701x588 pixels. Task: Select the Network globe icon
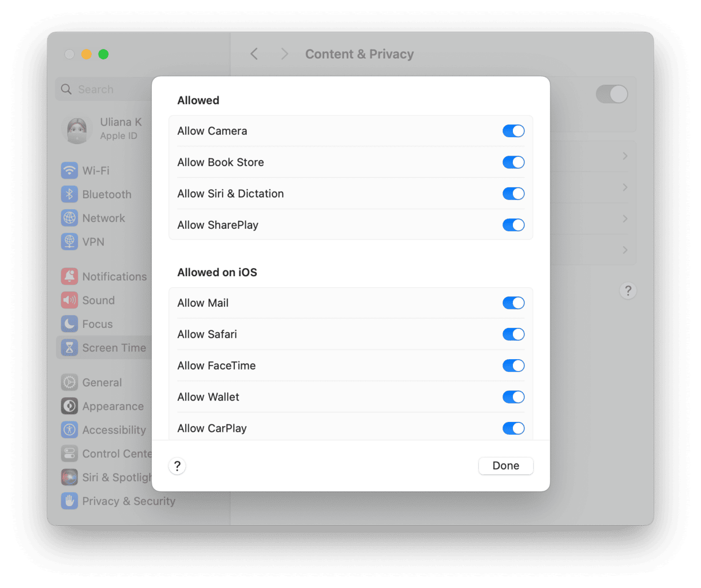[x=69, y=218]
